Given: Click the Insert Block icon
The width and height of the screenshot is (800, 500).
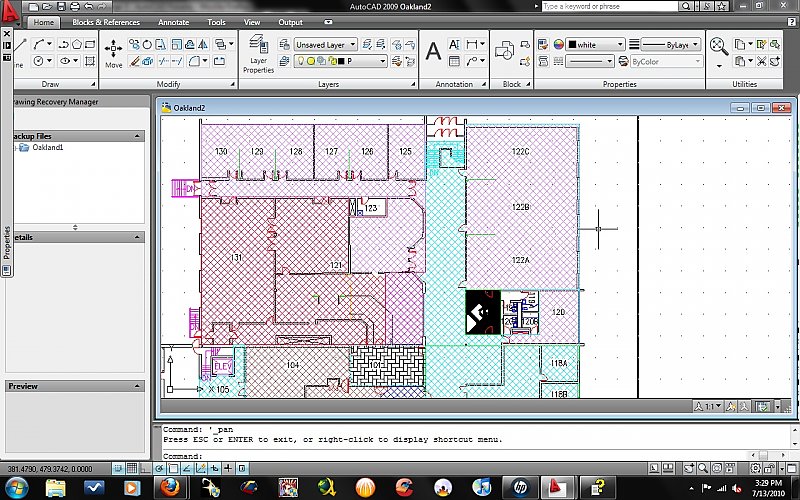Looking at the screenshot, I should [504, 50].
